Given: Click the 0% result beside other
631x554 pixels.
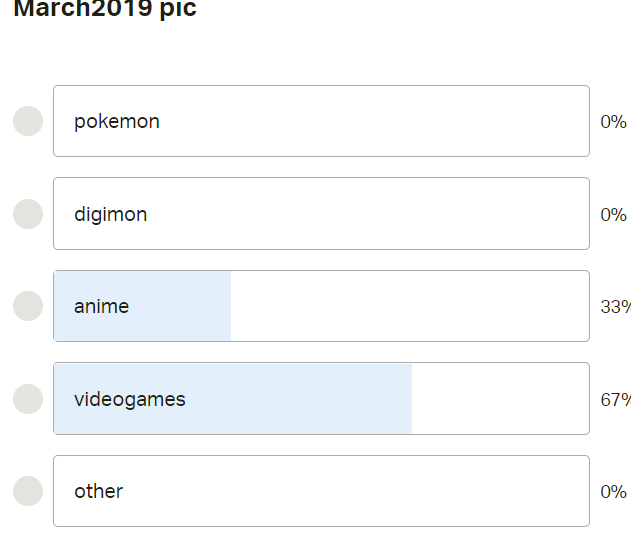Looking at the screenshot, I should 613,492.
